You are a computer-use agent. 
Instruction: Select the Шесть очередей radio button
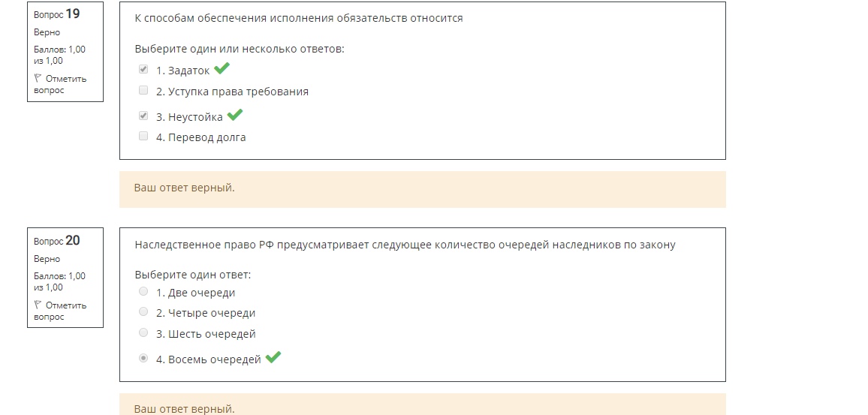coord(143,332)
